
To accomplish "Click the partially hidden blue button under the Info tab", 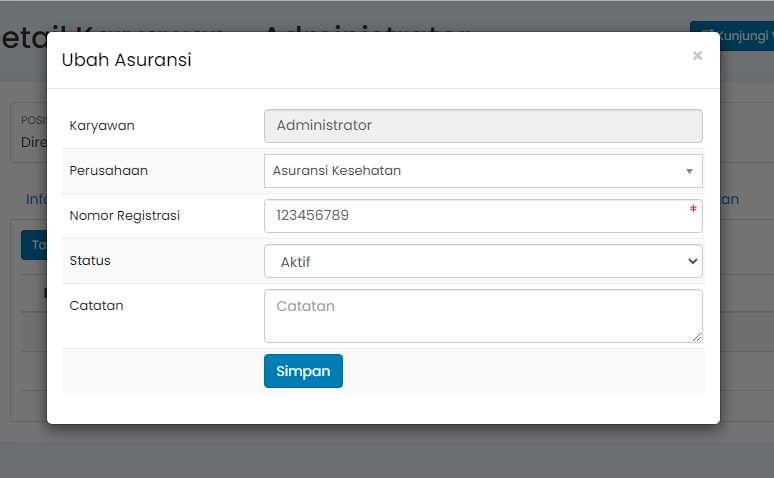I will (34, 245).
